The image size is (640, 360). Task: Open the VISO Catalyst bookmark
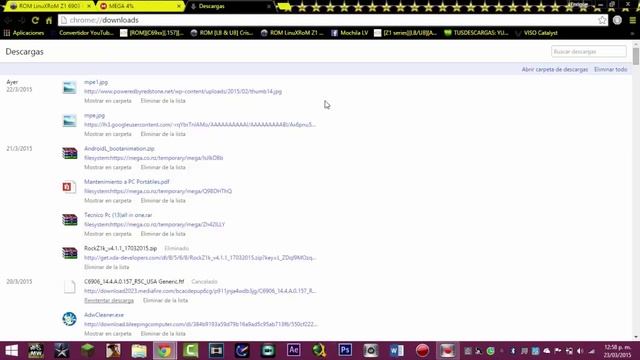point(536,33)
